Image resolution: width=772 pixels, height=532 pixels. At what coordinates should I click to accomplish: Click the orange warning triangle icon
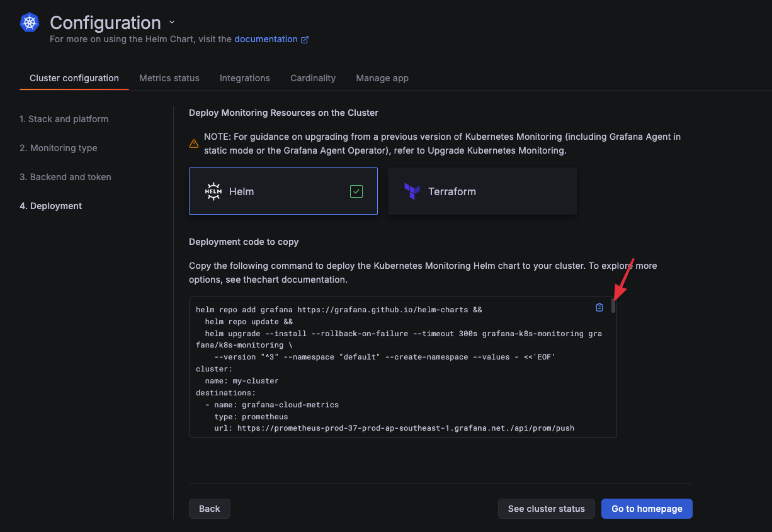coord(194,144)
